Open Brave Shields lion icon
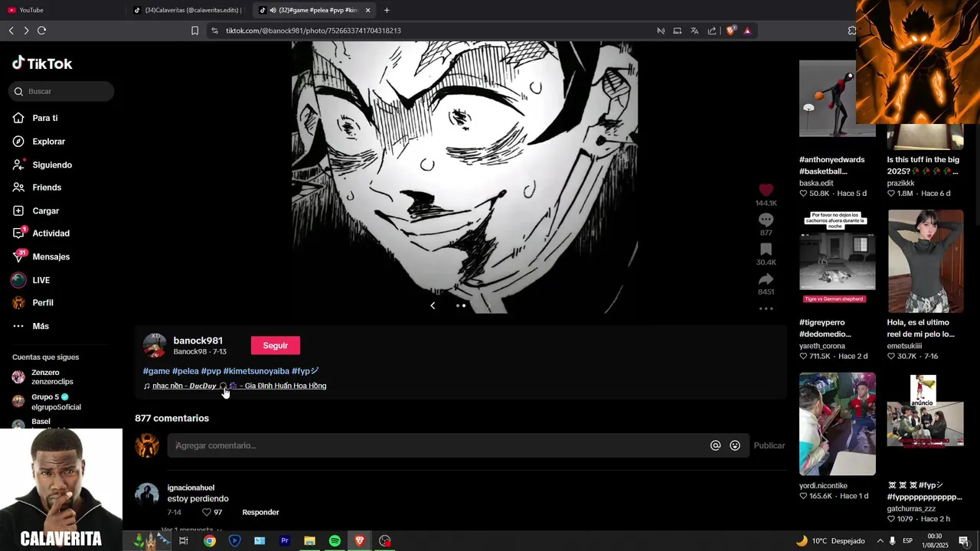Image resolution: width=980 pixels, height=551 pixels. coord(730,31)
